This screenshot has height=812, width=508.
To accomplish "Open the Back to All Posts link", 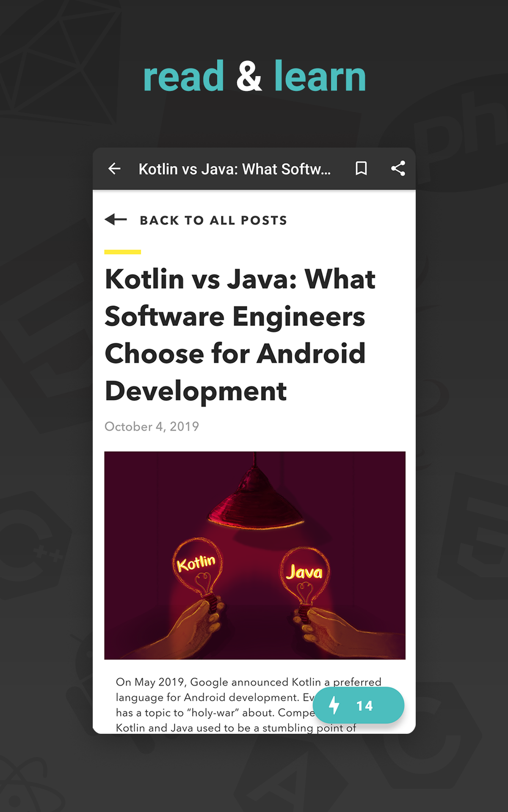I will (213, 220).
